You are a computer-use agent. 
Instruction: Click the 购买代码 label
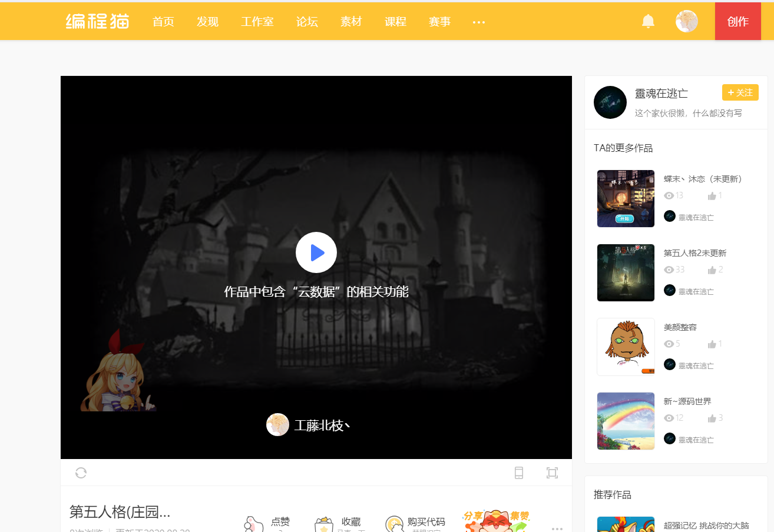(x=426, y=521)
